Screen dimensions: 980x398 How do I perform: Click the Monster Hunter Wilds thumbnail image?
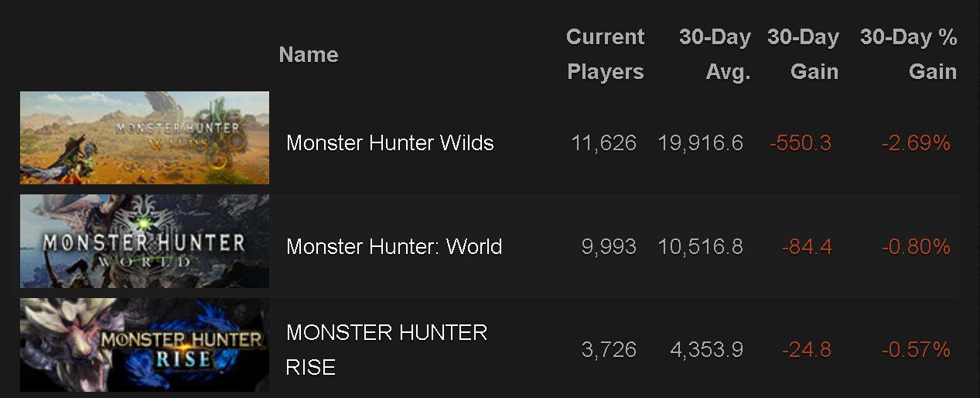pyautogui.click(x=145, y=138)
